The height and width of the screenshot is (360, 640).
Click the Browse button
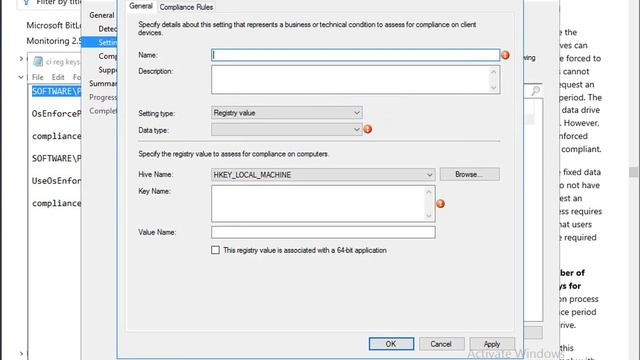[x=469, y=174]
